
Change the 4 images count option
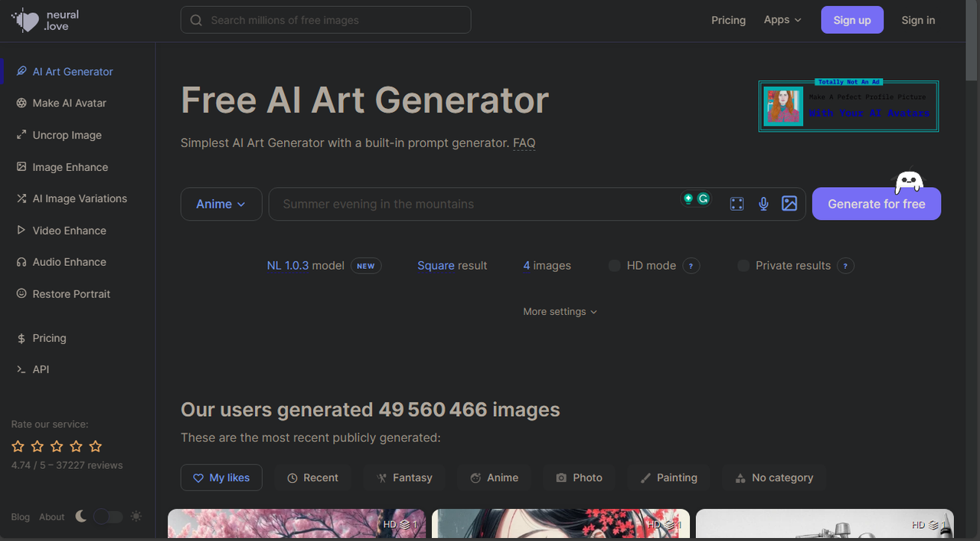tap(547, 266)
